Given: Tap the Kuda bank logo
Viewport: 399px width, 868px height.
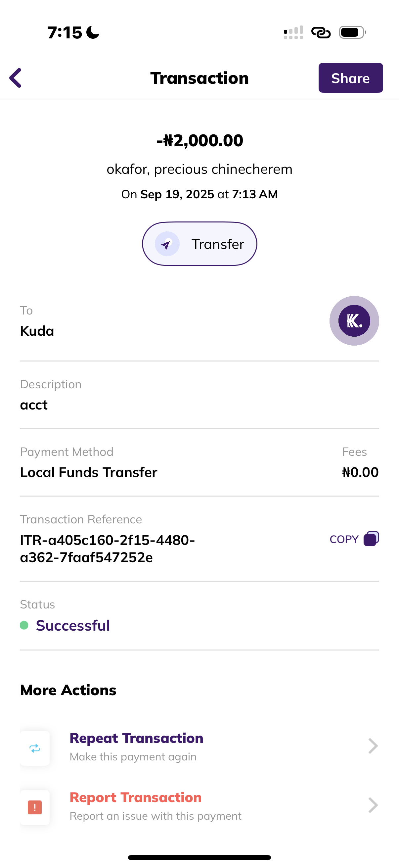Looking at the screenshot, I should (x=354, y=321).
